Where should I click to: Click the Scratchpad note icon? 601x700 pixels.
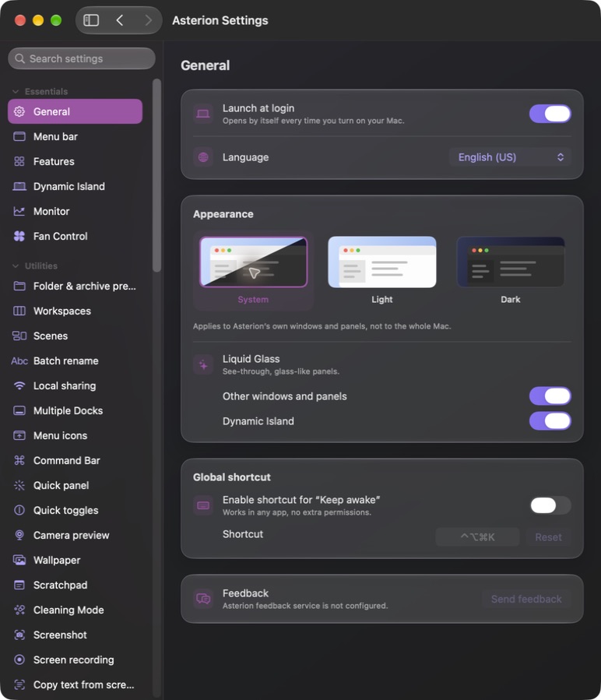click(x=19, y=585)
